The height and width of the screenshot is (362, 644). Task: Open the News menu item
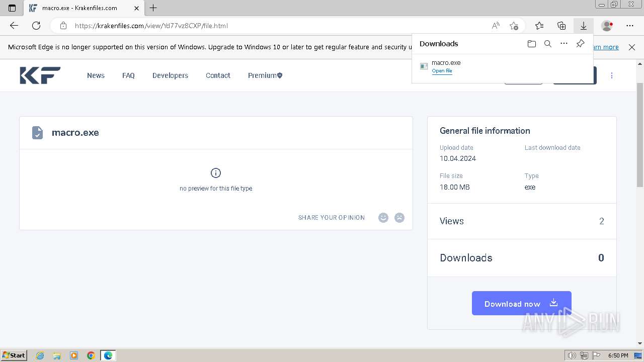point(96,75)
